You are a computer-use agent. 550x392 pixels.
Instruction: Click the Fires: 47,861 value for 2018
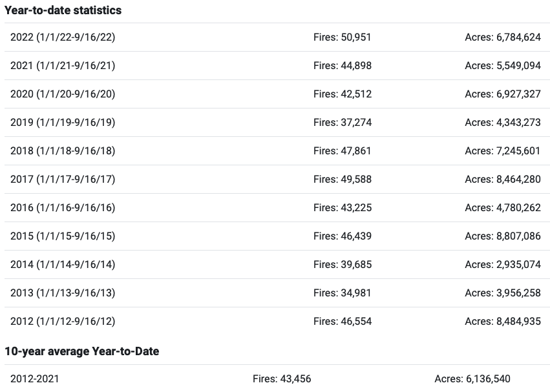[343, 150]
